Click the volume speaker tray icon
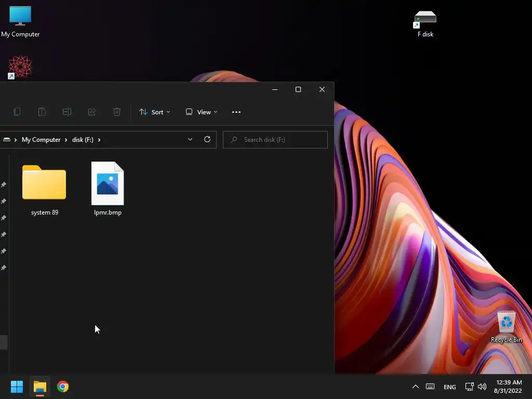The width and height of the screenshot is (532, 399). tap(482, 387)
